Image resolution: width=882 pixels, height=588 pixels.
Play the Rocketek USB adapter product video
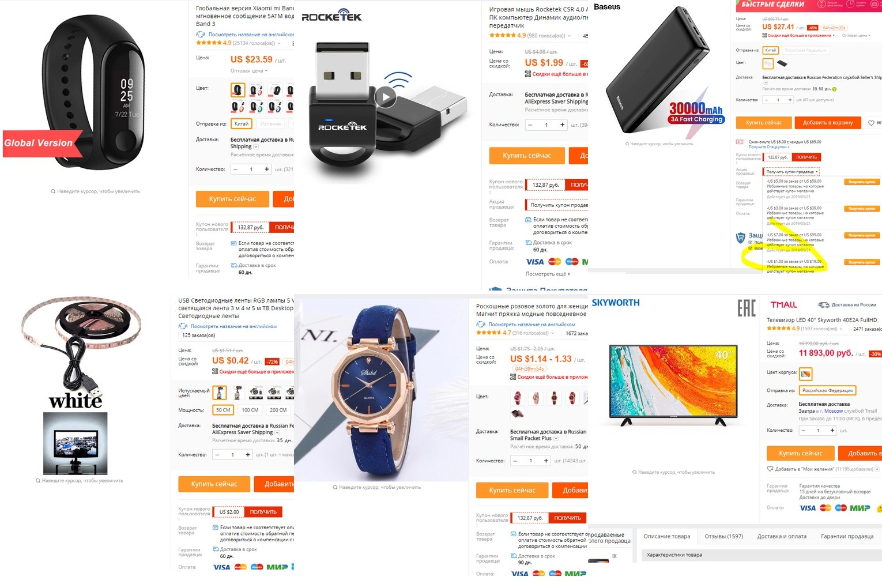(386, 97)
